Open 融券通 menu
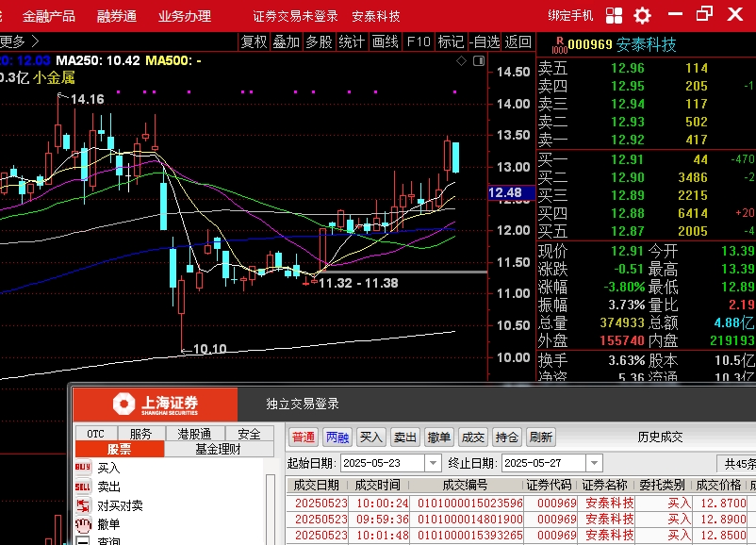The height and width of the screenshot is (545, 756). (x=117, y=16)
